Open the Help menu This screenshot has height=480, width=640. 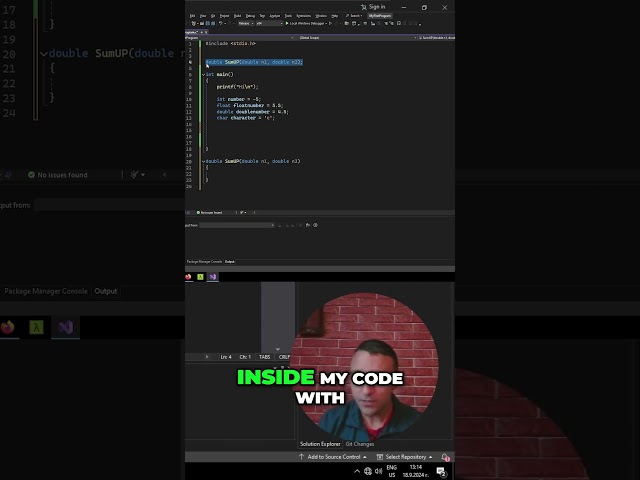pyautogui.click(x=335, y=16)
